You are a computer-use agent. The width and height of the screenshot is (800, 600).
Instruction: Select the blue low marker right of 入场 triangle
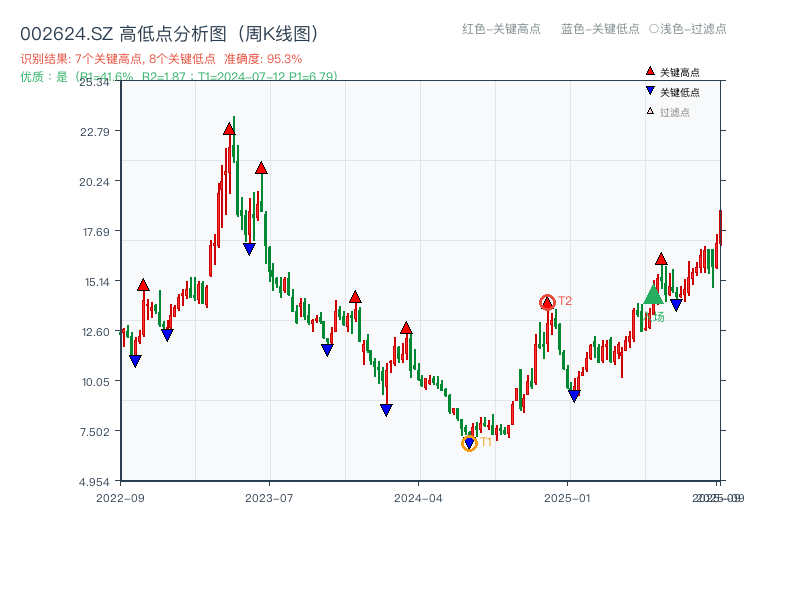pos(676,303)
